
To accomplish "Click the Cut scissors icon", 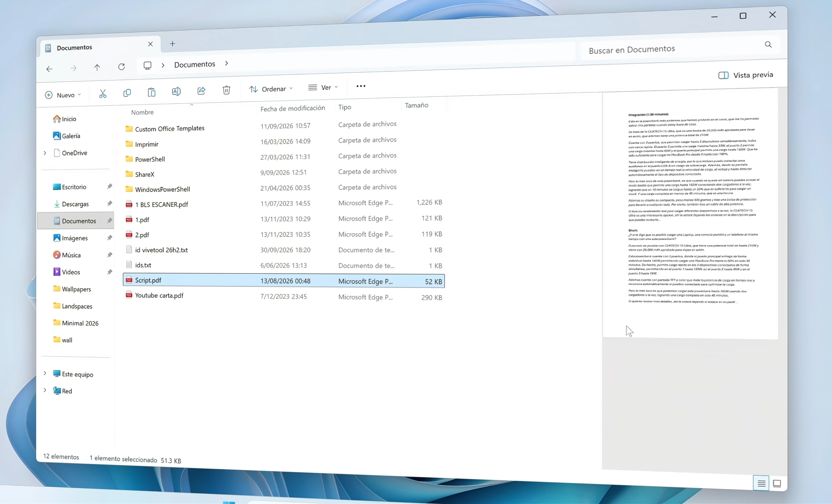I will [x=103, y=94].
